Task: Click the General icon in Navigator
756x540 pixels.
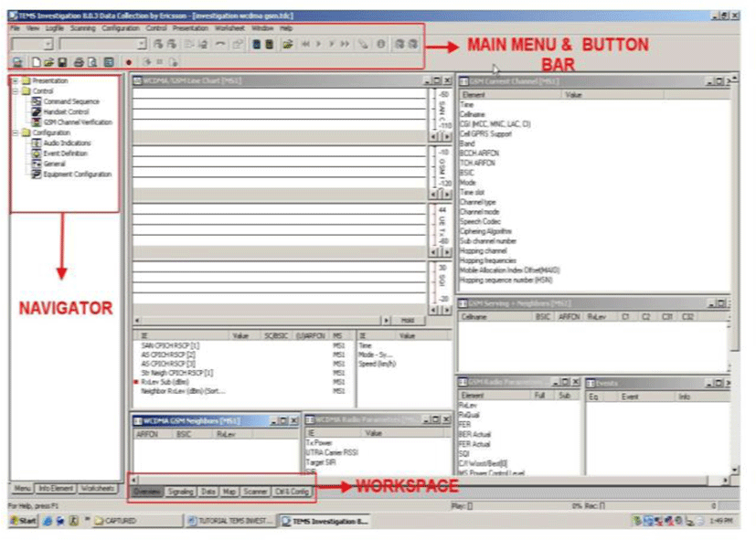Action: tap(37, 164)
